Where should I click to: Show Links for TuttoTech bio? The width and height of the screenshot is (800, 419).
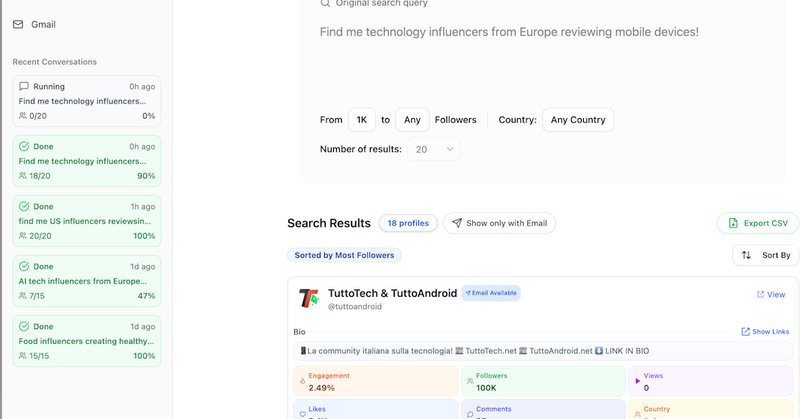(765, 332)
